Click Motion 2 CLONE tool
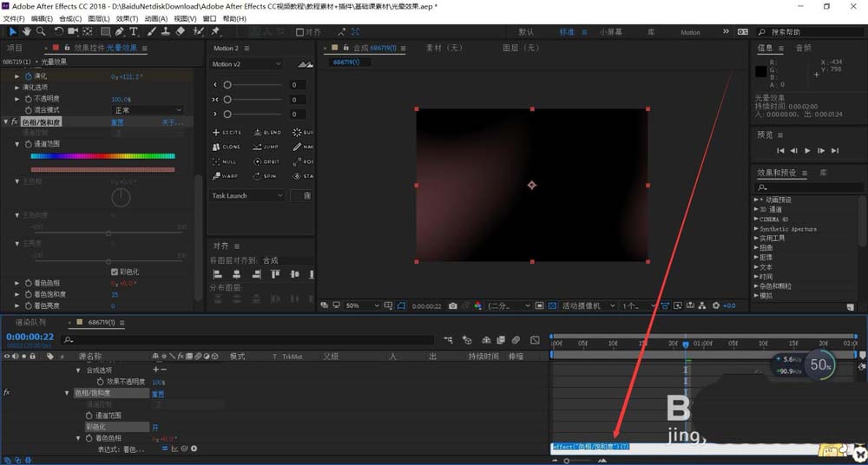 click(227, 147)
